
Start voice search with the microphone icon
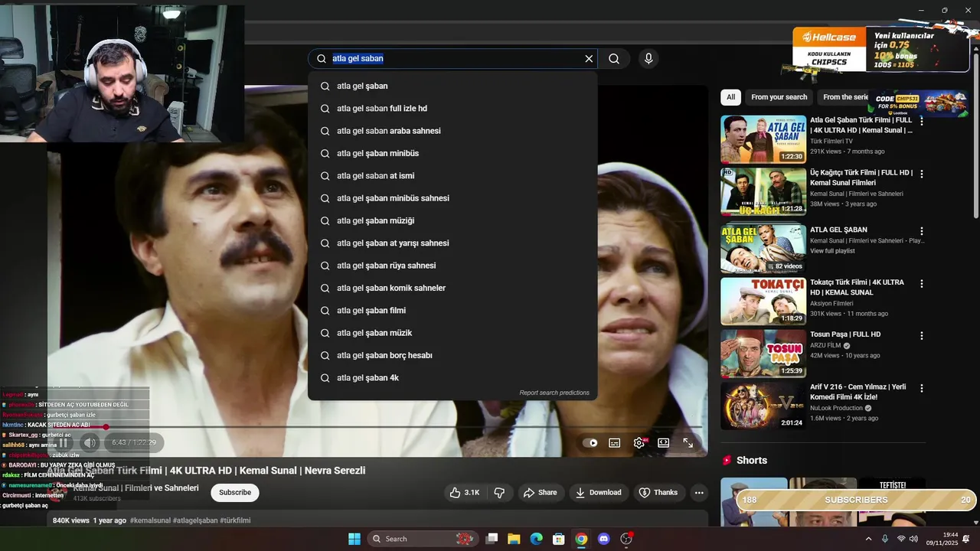point(648,59)
